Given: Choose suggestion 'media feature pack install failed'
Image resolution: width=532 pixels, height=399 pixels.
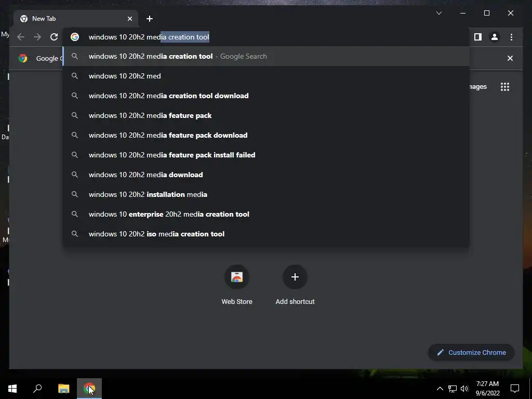Looking at the screenshot, I should tap(267, 155).
